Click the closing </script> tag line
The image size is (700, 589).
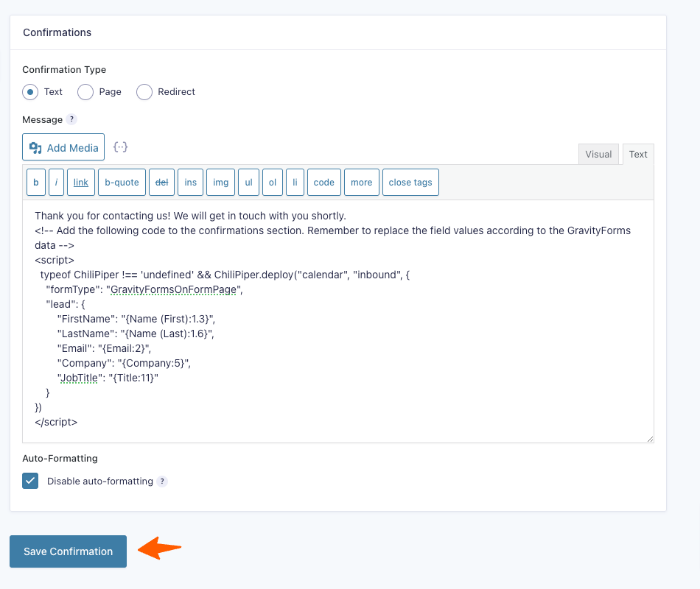(x=56, y=422)
